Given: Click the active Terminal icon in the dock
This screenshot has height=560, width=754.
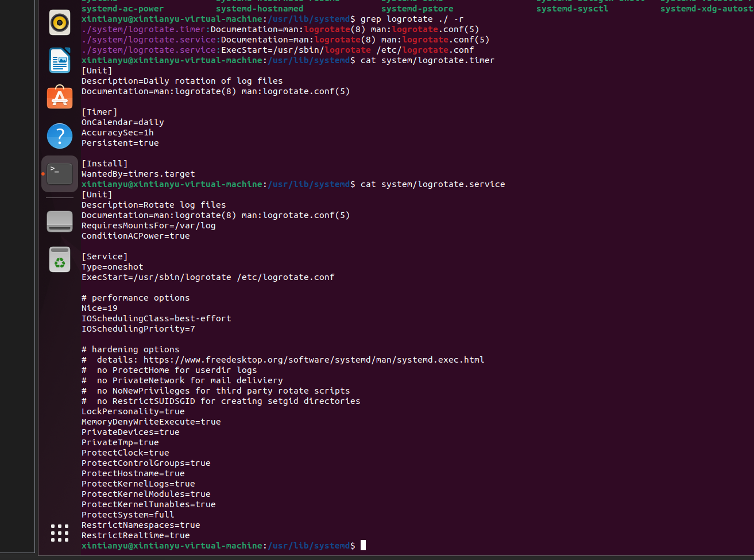Looking at the screenshot, I should pos(59,174).
